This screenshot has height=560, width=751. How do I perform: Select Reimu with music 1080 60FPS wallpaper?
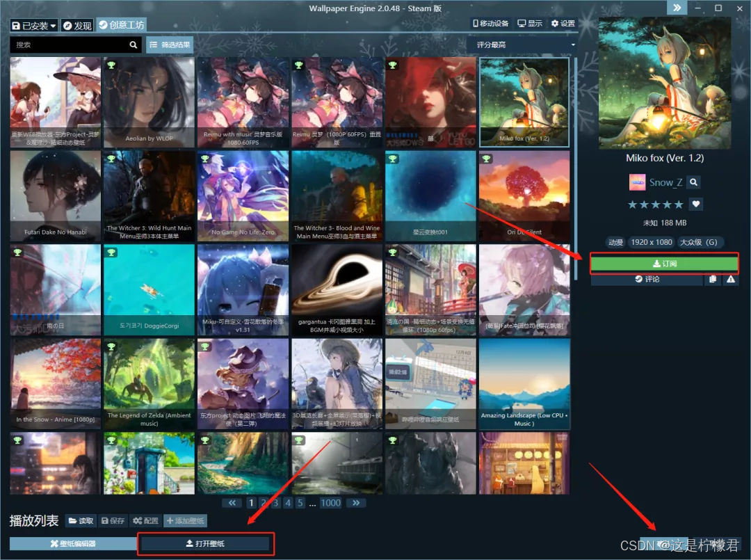243,102
